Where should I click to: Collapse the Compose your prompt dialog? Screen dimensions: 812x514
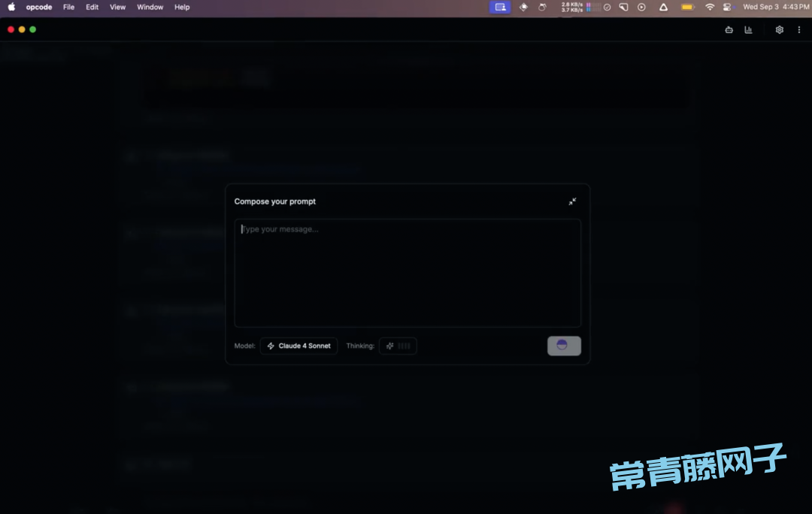click(x=572, y=201)
